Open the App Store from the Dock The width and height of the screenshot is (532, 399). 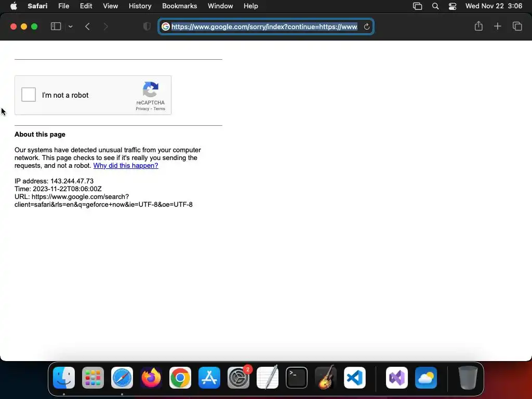click(x=209, y=378)
